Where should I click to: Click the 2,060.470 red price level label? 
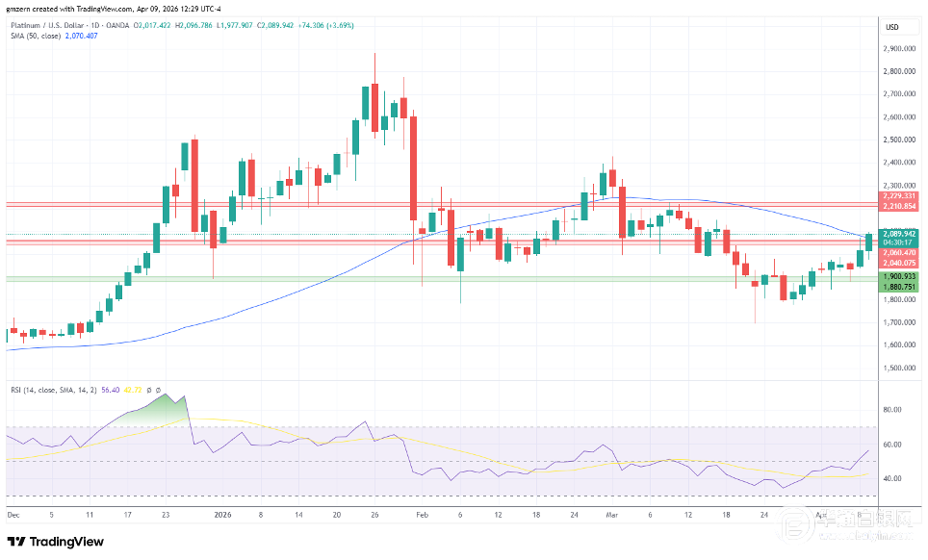[897, 252]
